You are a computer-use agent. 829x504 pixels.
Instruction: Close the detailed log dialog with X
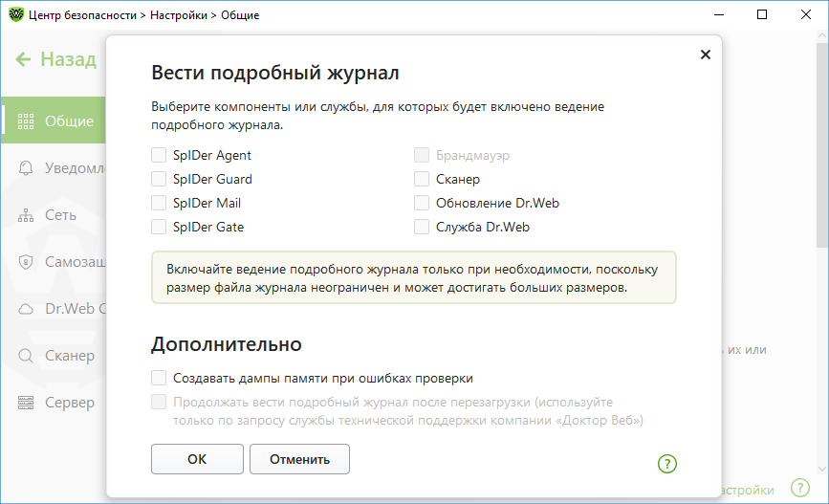pos(706,55)
